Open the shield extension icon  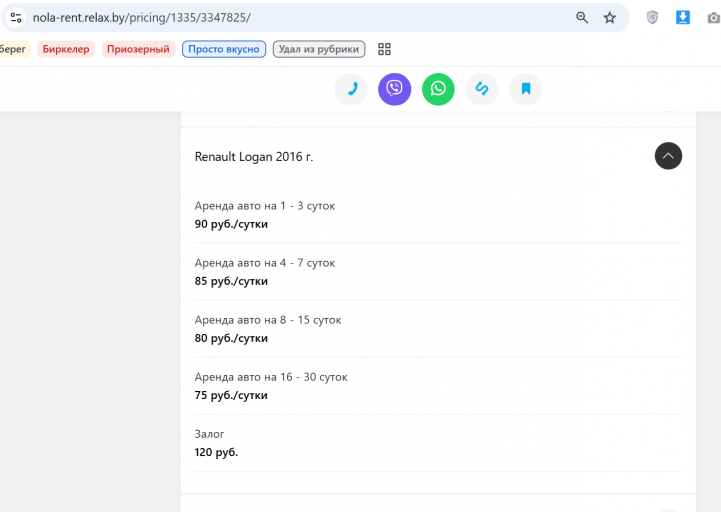point(652,18)
